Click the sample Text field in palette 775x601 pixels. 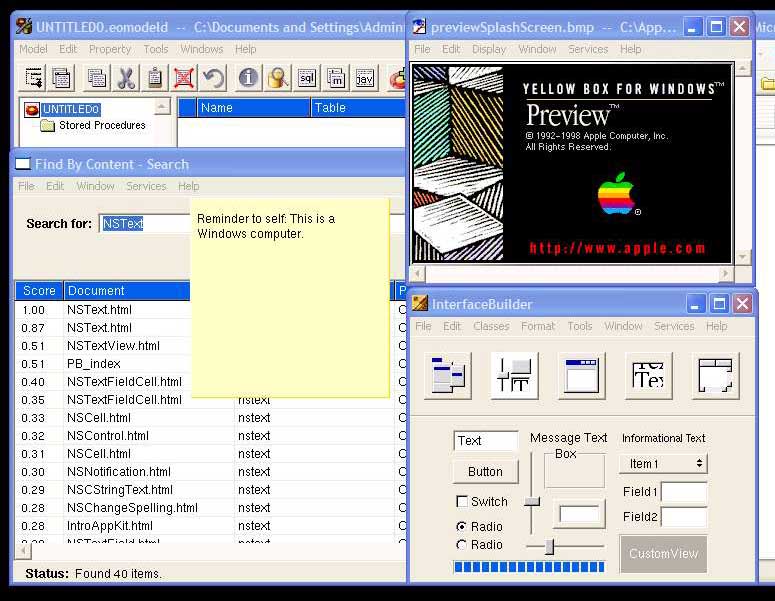click(485, 440)
